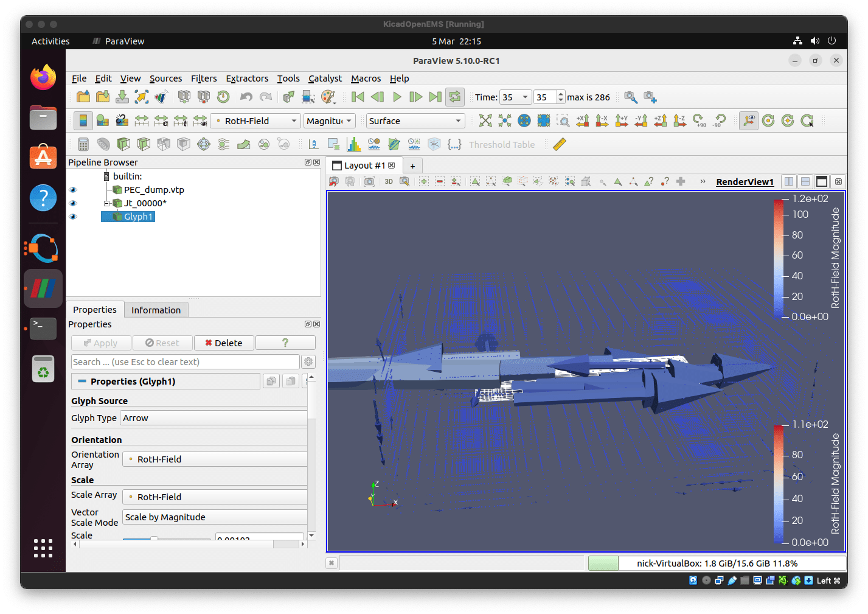Viewport: 868px width, 614px height.
Task: Toggle visibility eye of Jt_00000*
Action: click(x=73, y=203)
